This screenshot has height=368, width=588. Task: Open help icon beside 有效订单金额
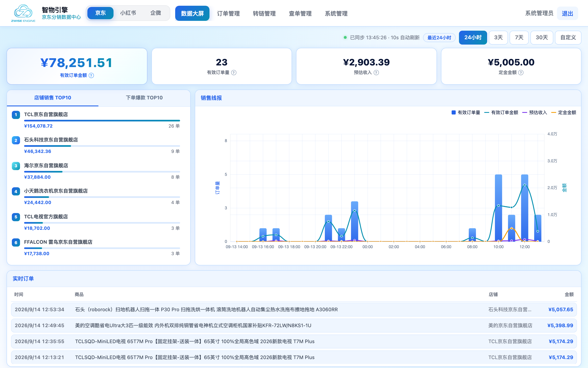[x=91, y=75]
